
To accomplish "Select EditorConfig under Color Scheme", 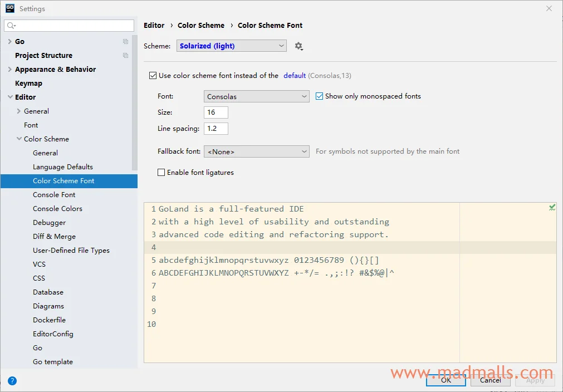I will click(53, 334).
